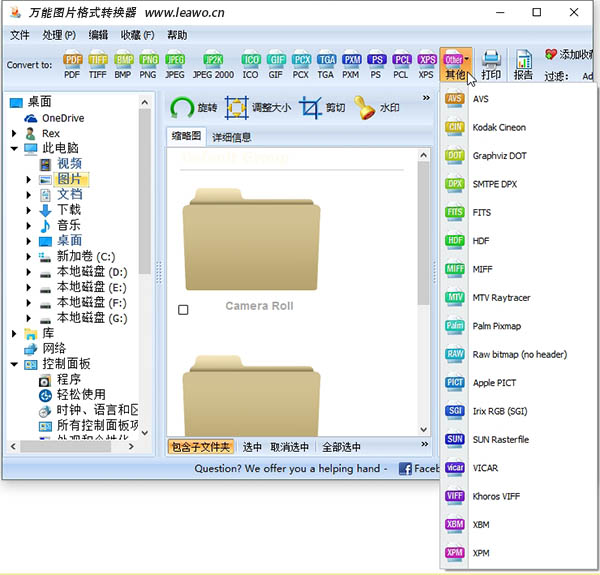Open the 其他 other formats dropdown
The image size is (600, 575).
click(x=456, y=64)
